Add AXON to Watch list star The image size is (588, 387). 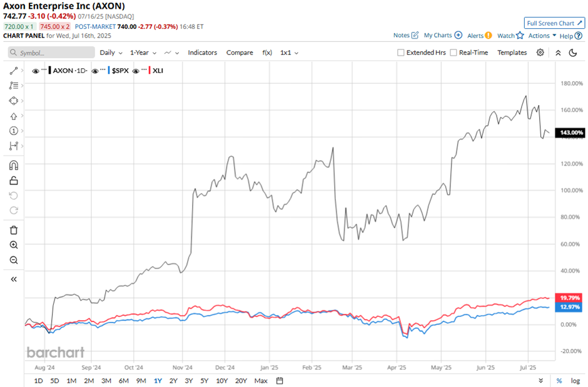pos(510,36)
